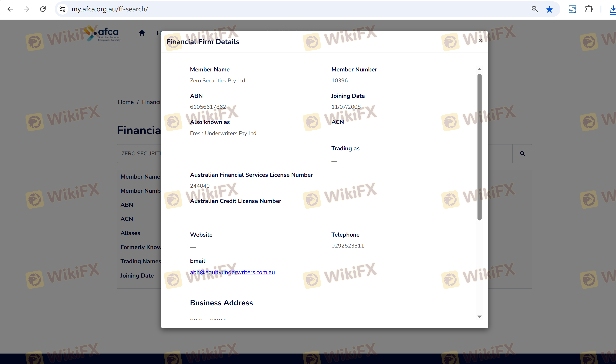The image size is (616, 364).
Task: Open site information icon in address bar
Action: tap(62, 9)
